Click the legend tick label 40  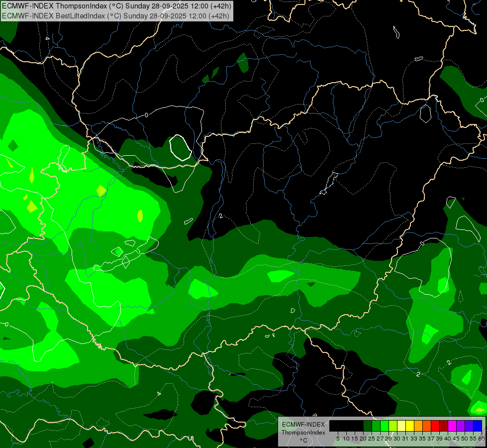(x=448, y=439)
